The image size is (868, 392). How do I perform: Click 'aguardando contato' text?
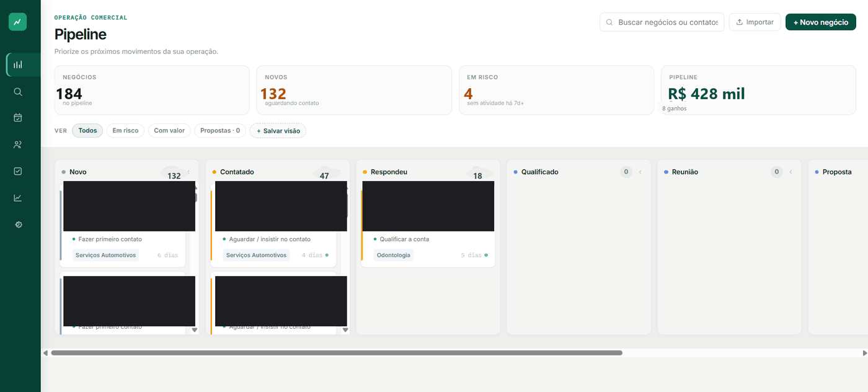click(x=291, y=103)
